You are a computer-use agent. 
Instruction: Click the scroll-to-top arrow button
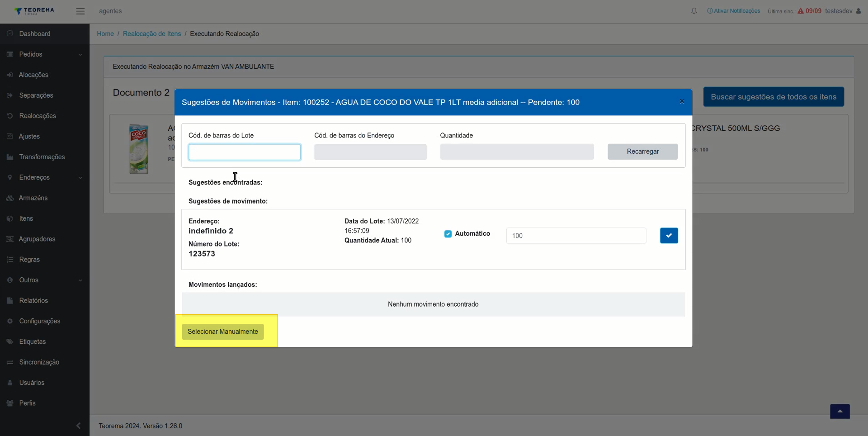(840, 411)
